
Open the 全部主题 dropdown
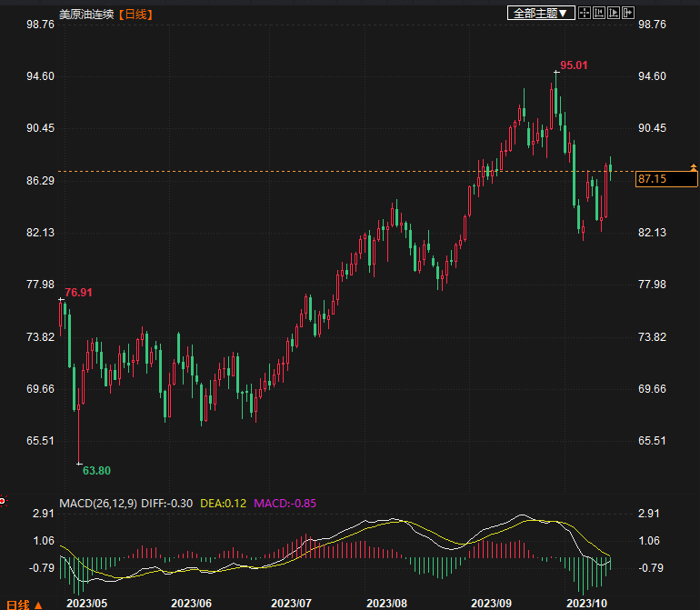coord(541,13)
